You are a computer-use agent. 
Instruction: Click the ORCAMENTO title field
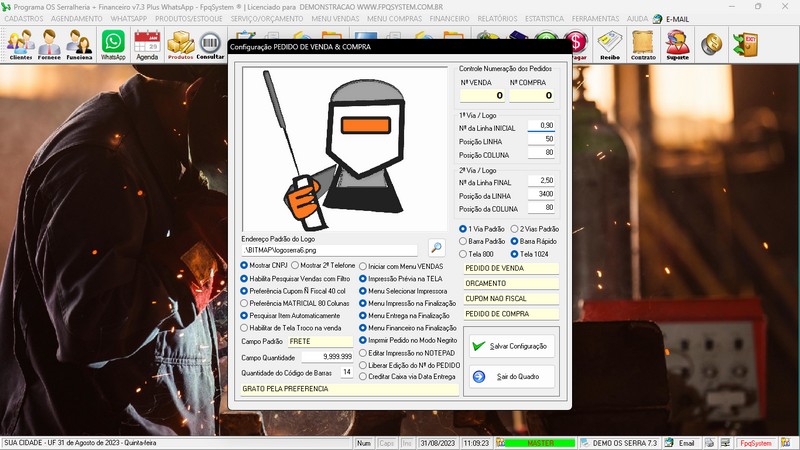pyautogui.click(x=511, y=283)
